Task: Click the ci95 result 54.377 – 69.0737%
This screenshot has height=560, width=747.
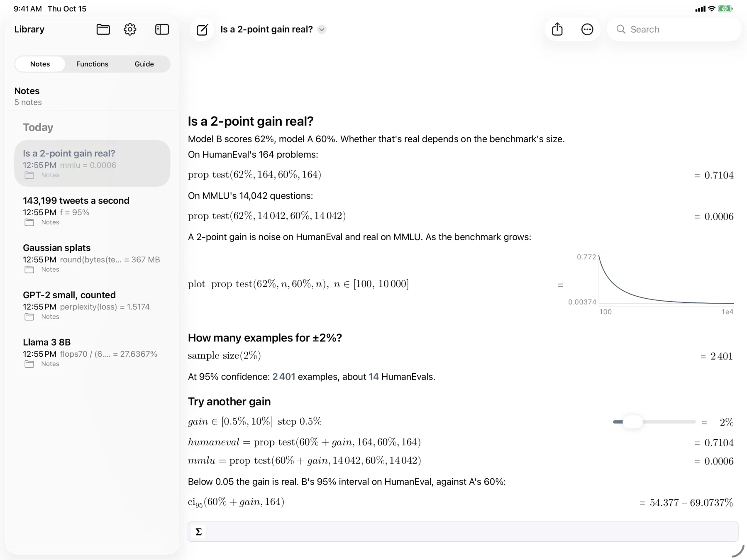Action: coord(691,503)
